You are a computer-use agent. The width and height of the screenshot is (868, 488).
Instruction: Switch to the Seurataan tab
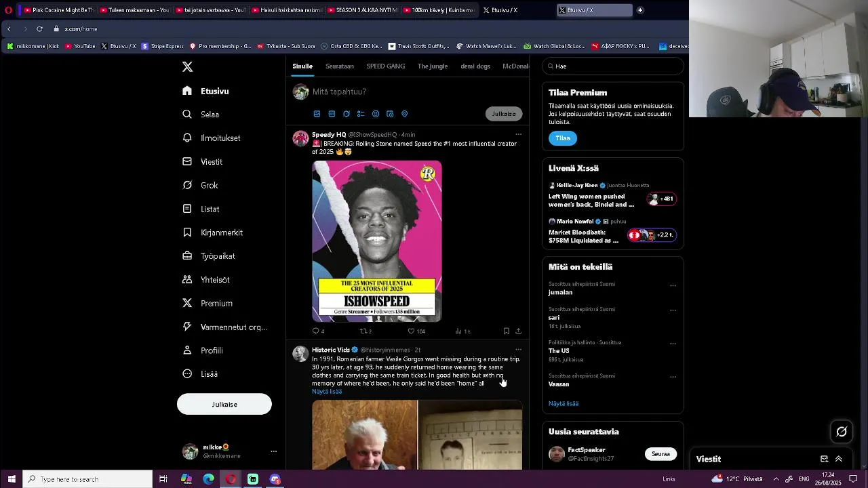click(340, 66)
